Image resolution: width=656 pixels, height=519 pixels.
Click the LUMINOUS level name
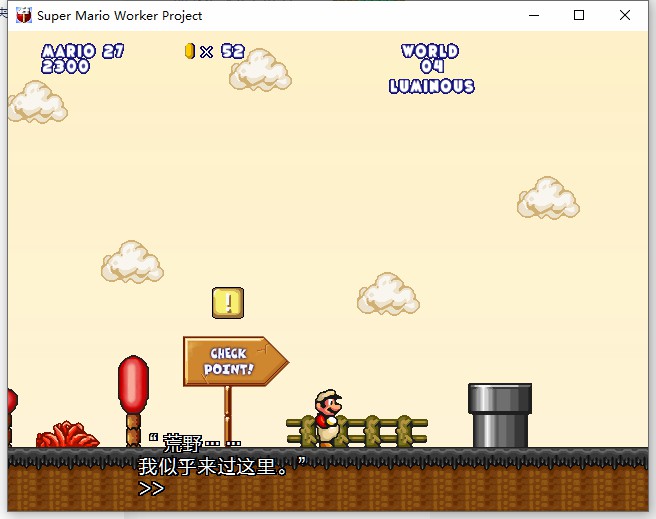[432, 86]
